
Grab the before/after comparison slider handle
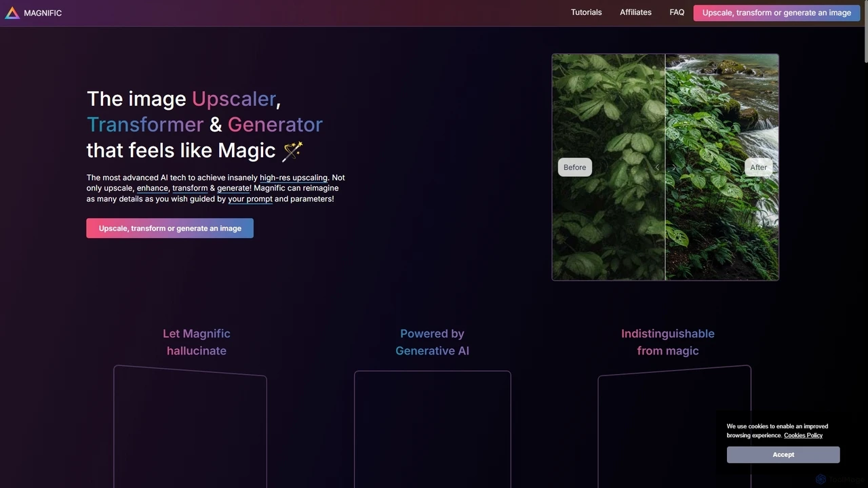(x=665, y=167)
